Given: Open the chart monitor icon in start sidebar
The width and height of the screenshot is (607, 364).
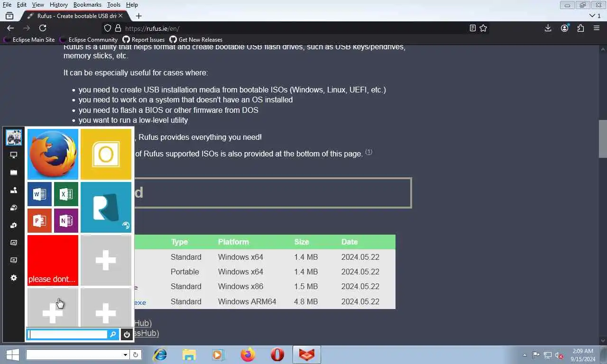Looking at the screenshot, I should (14, 243).
